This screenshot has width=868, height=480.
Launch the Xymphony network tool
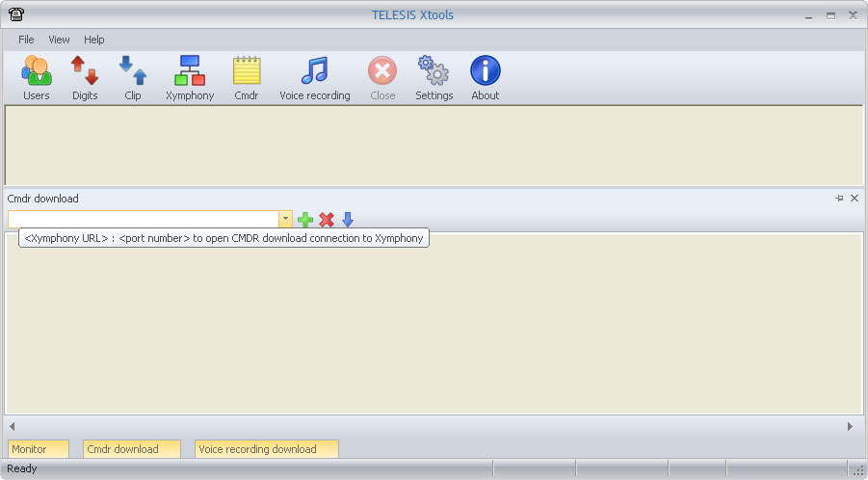pos(190,77)
